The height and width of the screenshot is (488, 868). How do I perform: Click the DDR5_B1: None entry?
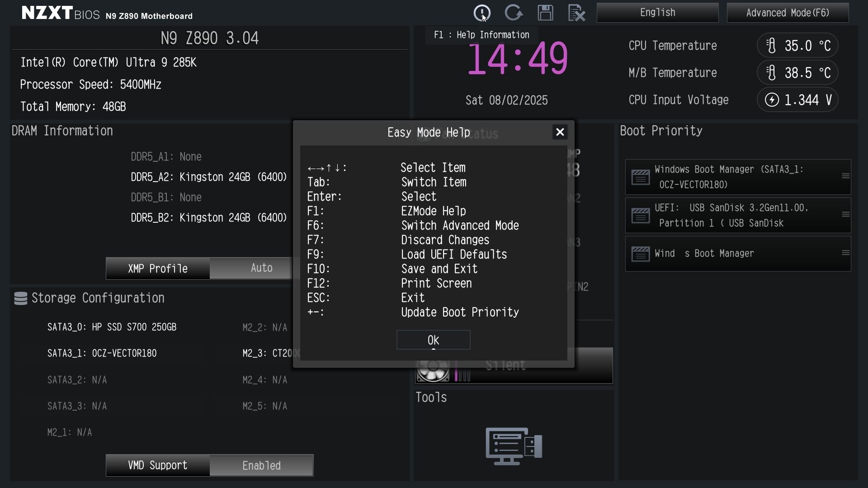point(166,197)
